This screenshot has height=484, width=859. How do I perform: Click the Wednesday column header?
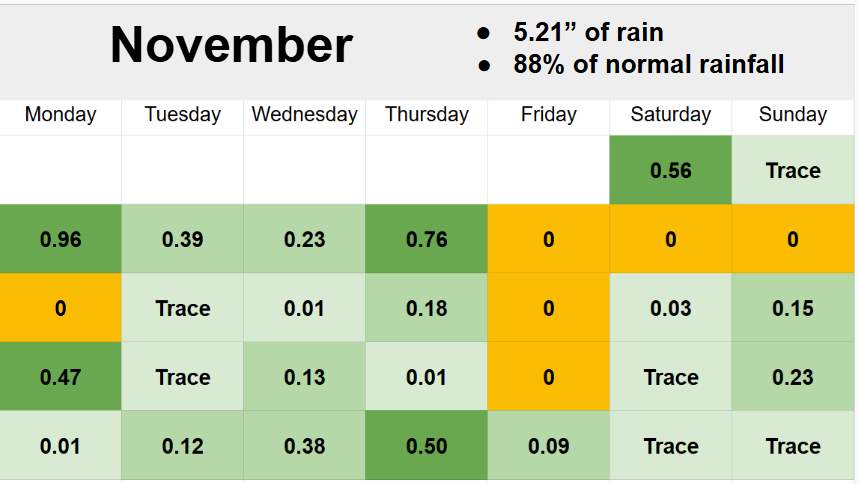coord(304,114)
